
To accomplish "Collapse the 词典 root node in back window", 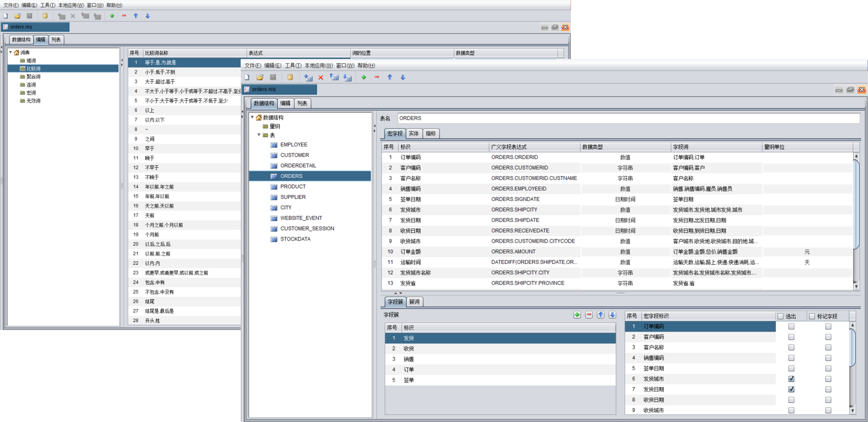I will [11, 53].
